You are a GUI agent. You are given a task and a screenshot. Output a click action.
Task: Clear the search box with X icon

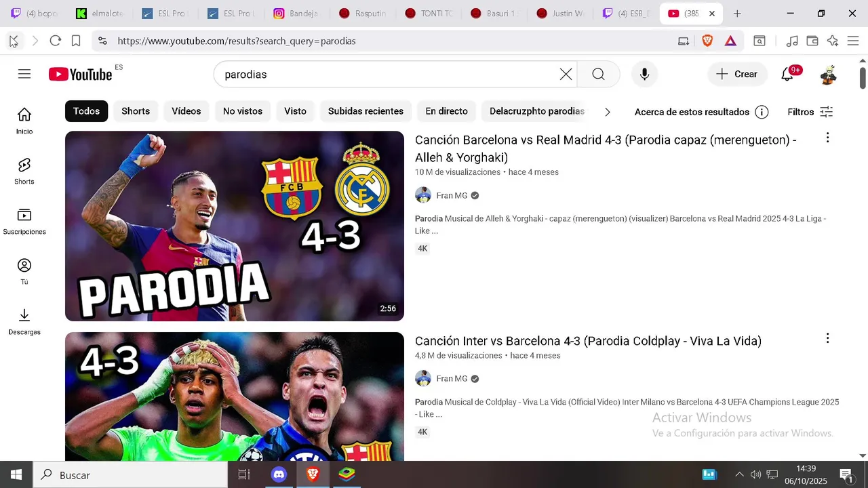[566, 75]
